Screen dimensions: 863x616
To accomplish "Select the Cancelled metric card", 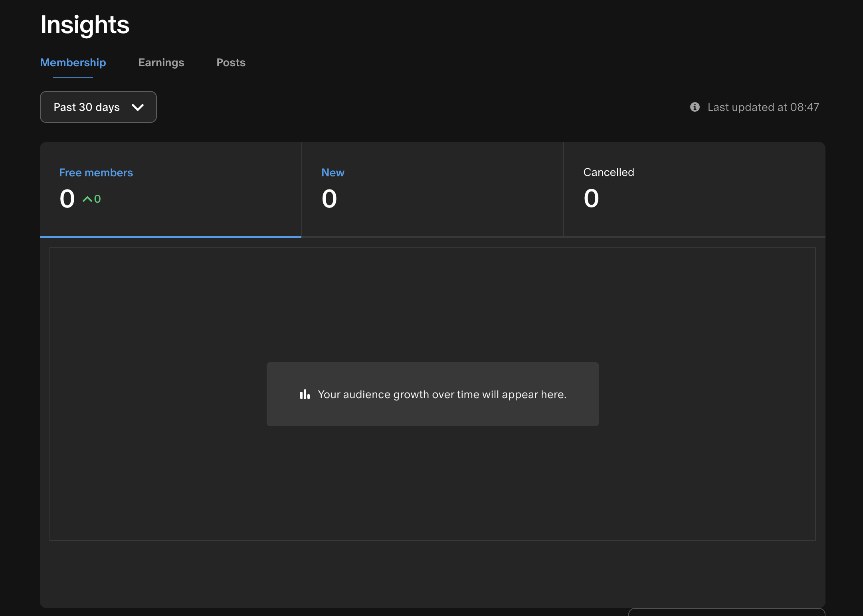I will [x=694, y=190].
